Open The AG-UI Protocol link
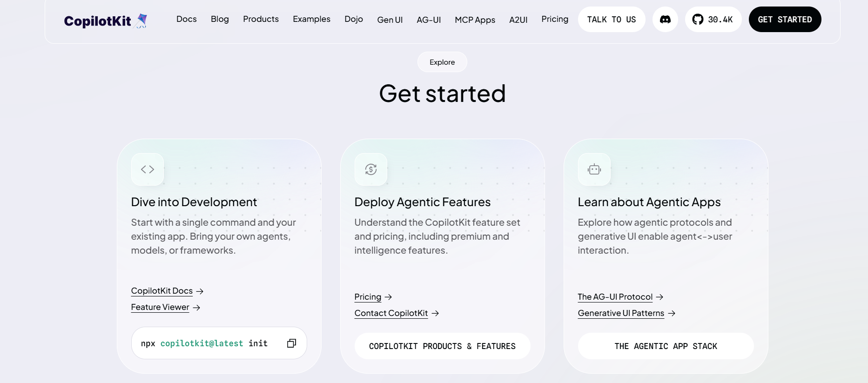868x383 pixels. (x=615, y=297)
